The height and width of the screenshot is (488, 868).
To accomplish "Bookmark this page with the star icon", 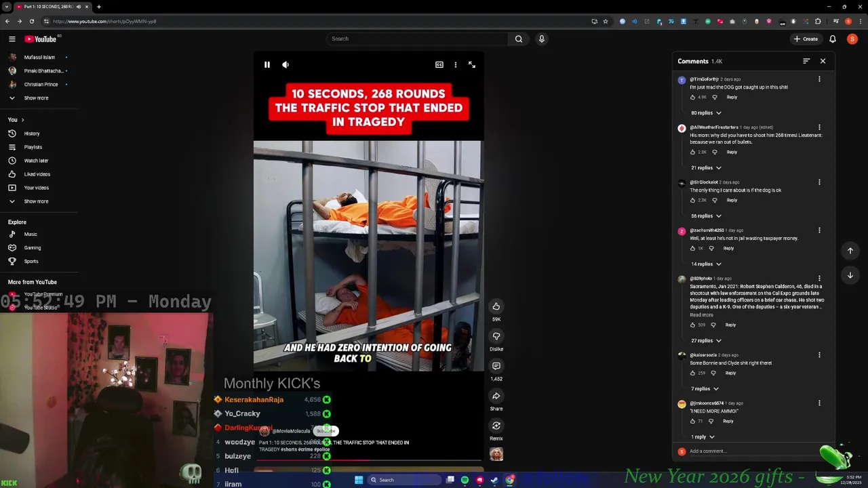I will click(606, 21).
